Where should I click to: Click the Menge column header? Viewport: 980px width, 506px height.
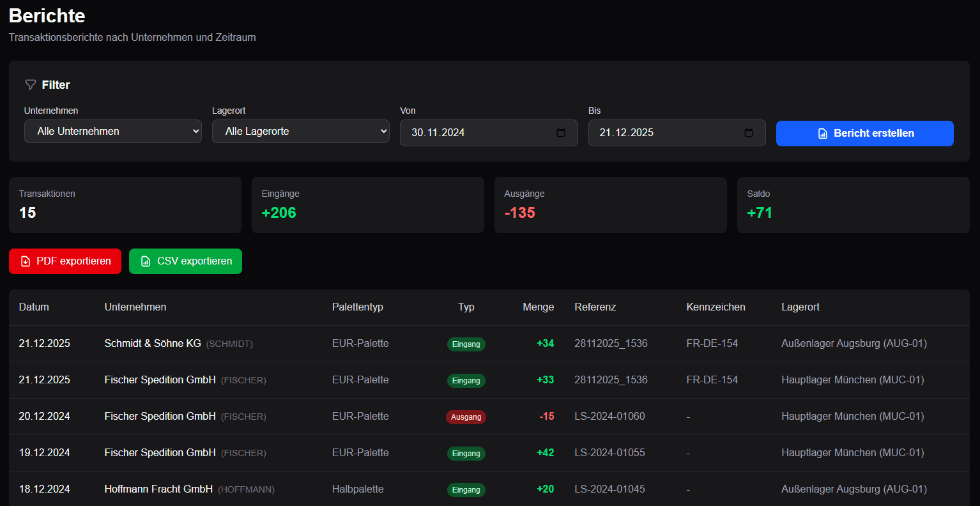538,307
